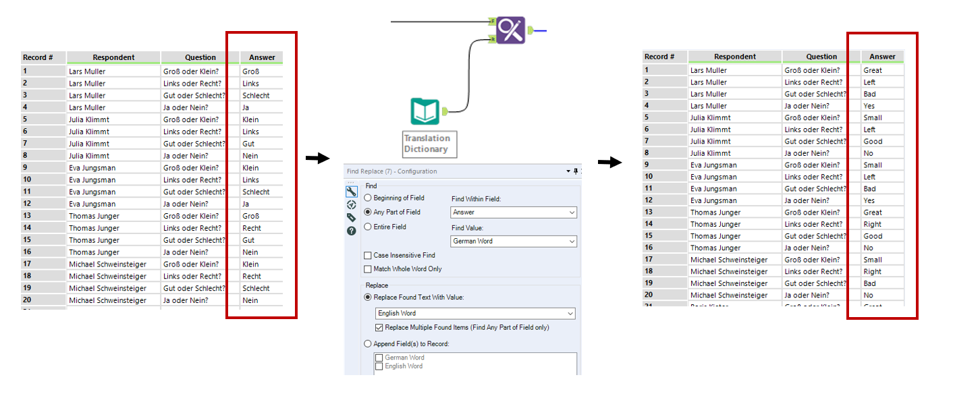The height and width of the screenshot is (394, 980).
Task: Open the Annotation tag icon in the sidebar
Action: [x=351, y=217]
